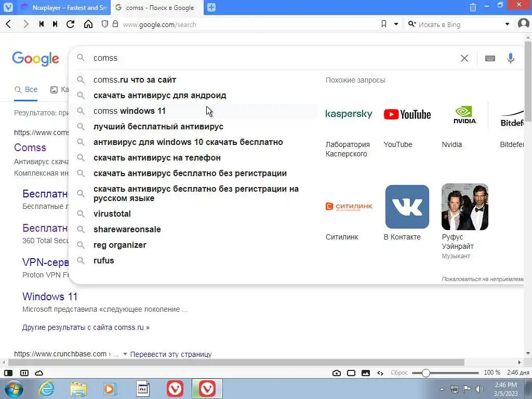Capture page with camera icon
This screenshot has height=399, width=532.
337,373
